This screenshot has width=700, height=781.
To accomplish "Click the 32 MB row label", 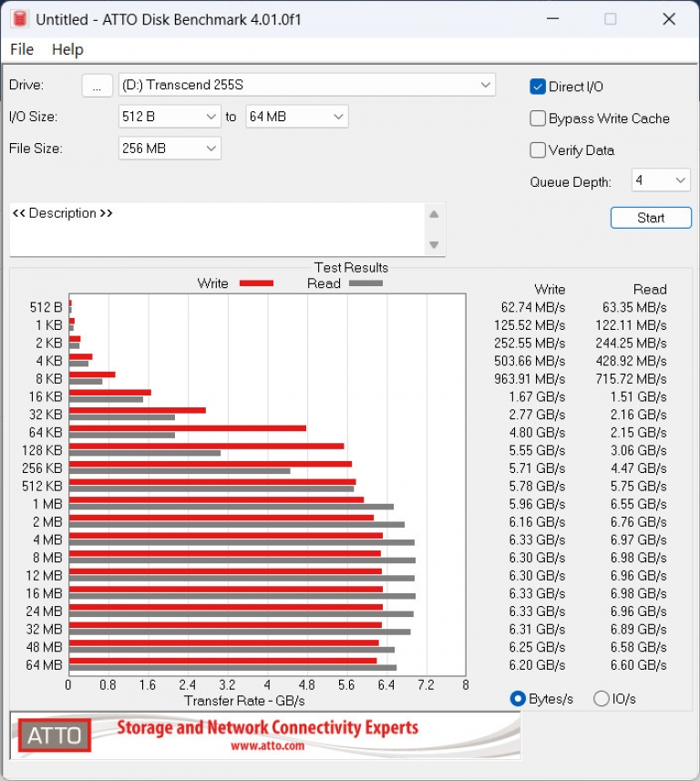I will 45,629.
